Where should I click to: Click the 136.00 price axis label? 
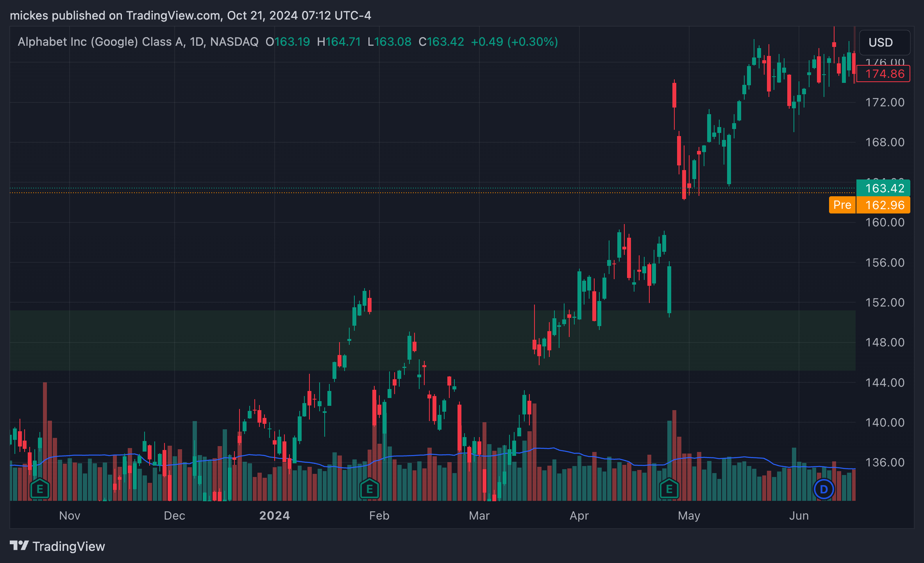click(885, 463)
